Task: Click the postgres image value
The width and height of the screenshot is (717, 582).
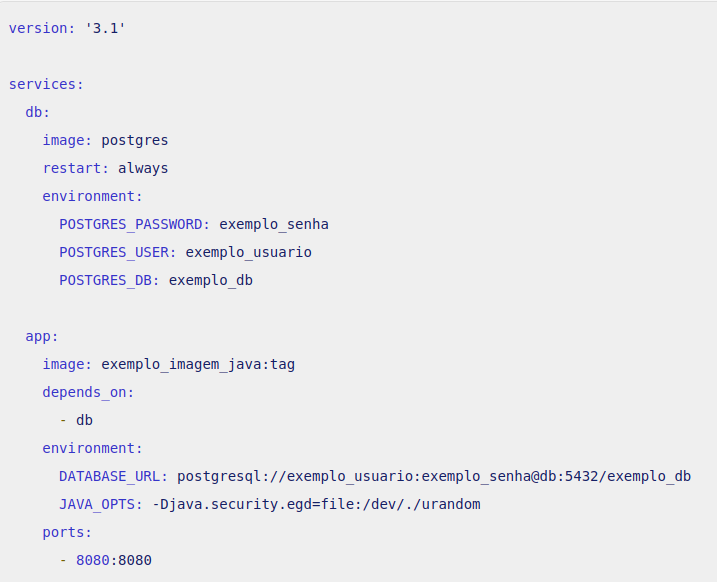Action: (135, 140)
